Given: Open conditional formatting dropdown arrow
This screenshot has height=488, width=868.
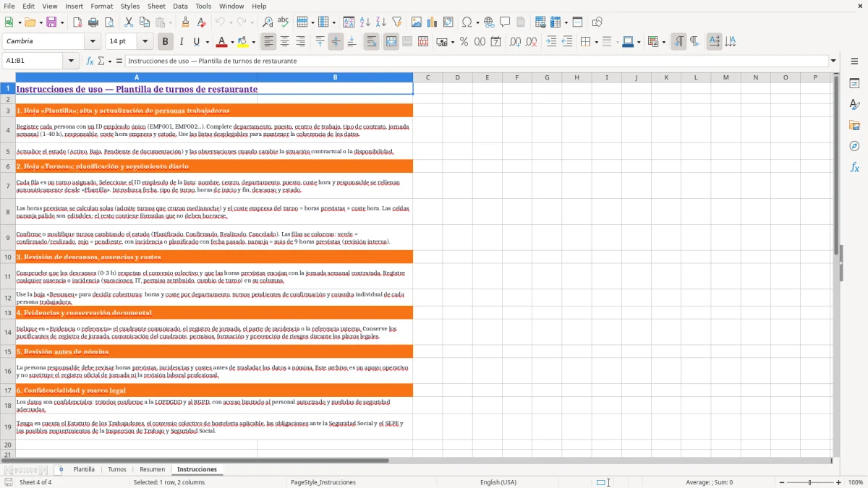Looking at the screenshot, I should pyautogui.click(x=663, y=42).
